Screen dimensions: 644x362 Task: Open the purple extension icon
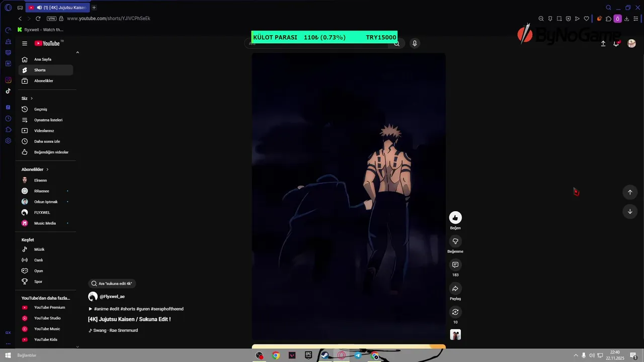[617, 19]
